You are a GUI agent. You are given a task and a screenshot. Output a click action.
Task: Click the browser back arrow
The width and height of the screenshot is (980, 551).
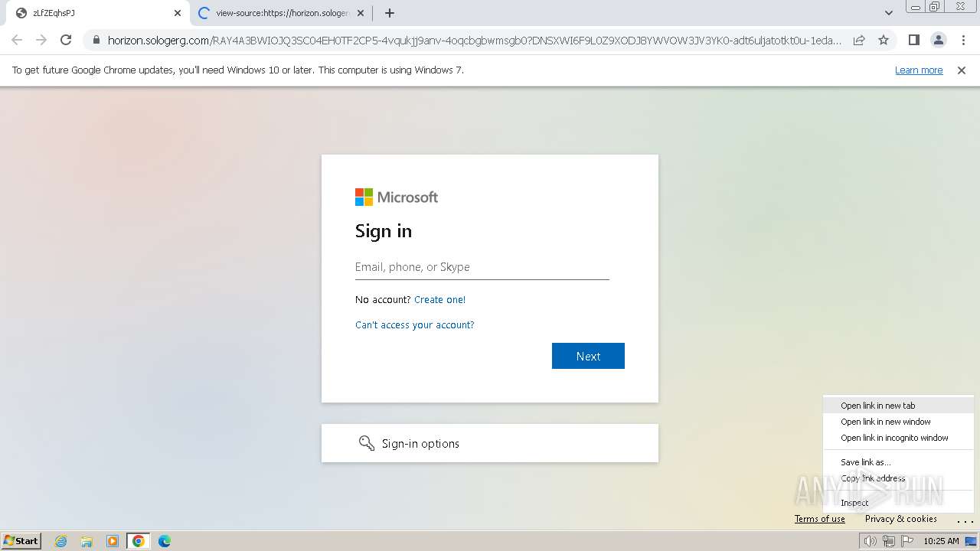(17, 40)
